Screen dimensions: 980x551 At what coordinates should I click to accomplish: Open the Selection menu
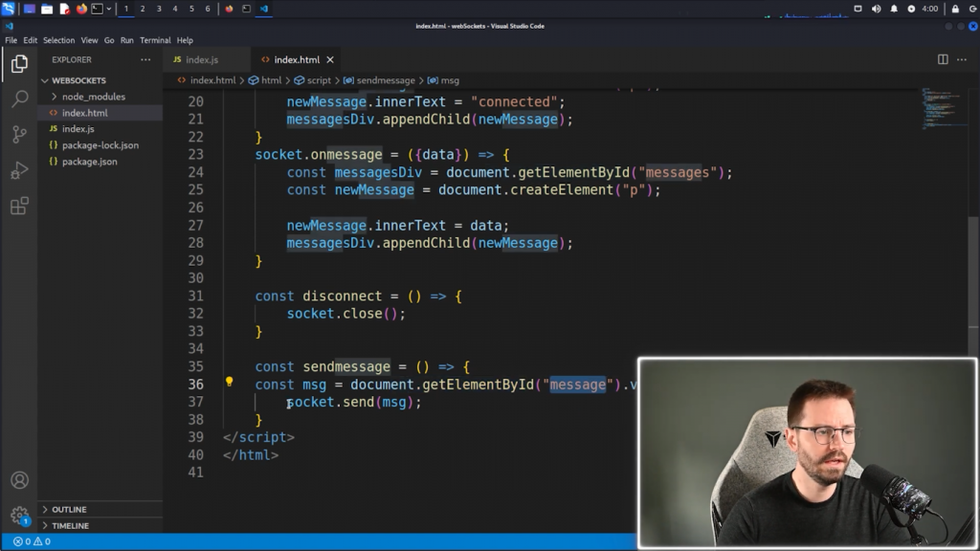pyautogui.click(x=58, y=40)
